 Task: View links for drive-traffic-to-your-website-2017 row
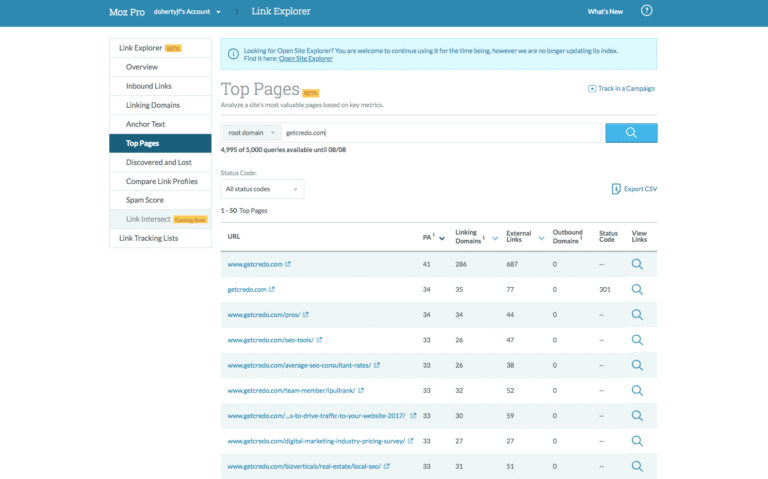(x=637, y=416)
